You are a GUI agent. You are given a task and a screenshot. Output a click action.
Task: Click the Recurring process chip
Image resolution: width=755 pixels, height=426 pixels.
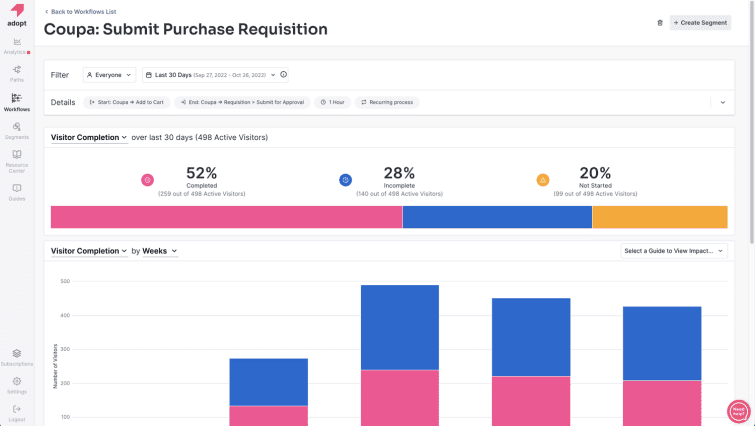coord(387,102)
